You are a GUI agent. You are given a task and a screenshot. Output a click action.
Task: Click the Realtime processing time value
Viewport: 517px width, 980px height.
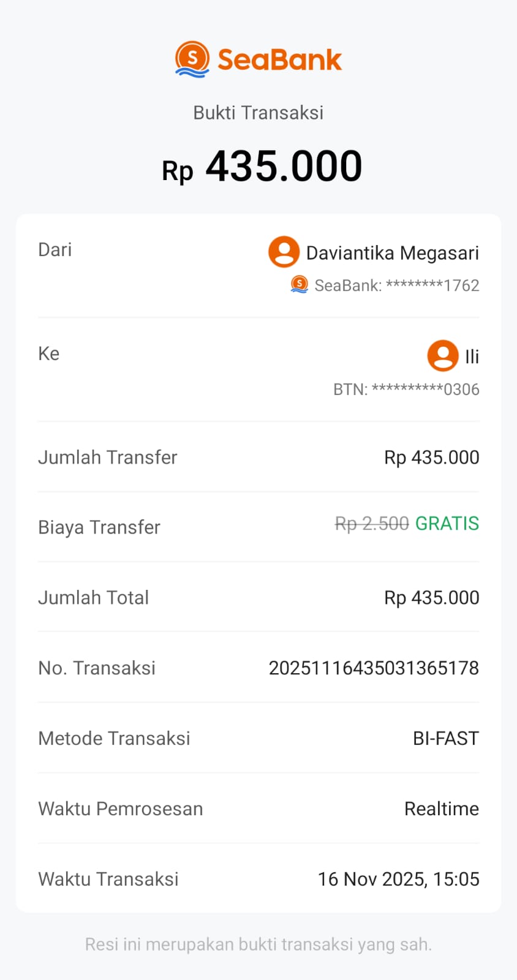(x=441, y=809)
